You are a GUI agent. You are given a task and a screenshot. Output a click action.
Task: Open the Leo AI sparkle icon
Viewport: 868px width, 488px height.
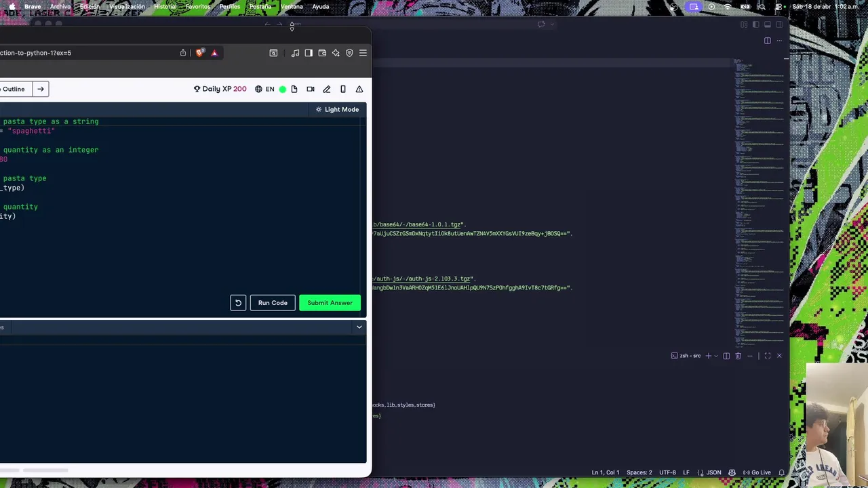(x=336, y=53)
